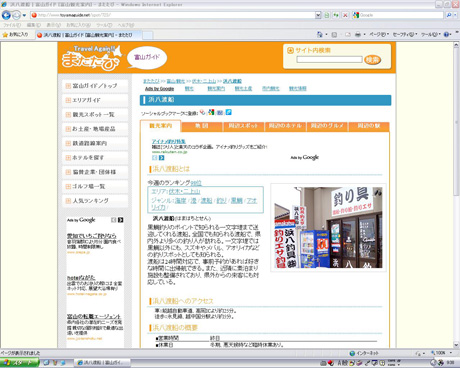Click the Windows スタート button

[x=19, y=363]
